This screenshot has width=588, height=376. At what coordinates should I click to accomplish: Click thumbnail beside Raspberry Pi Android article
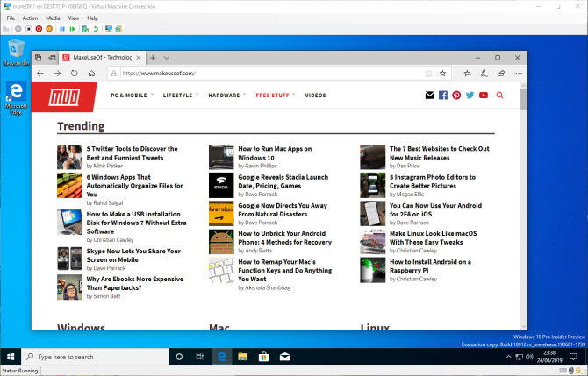(x=372, y=269)
